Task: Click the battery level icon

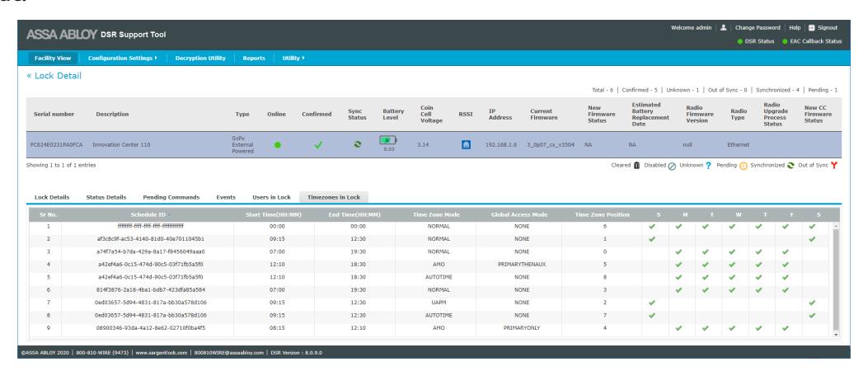Action: coord(388,141)
